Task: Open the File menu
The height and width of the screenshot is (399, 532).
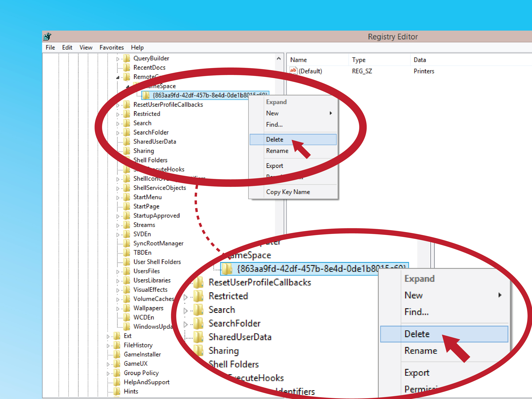Action: tap(50, 47)
